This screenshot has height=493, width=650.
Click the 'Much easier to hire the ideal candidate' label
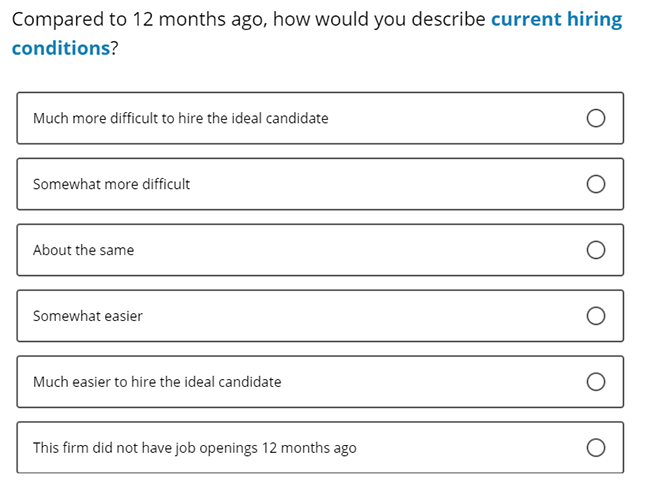tap(157, 382)
